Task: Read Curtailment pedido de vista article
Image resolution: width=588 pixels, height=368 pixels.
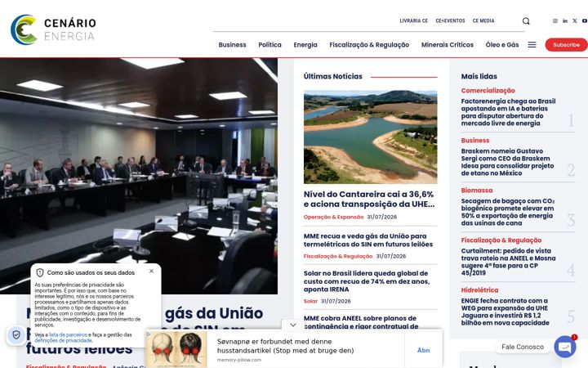Action: click(508, 262)
